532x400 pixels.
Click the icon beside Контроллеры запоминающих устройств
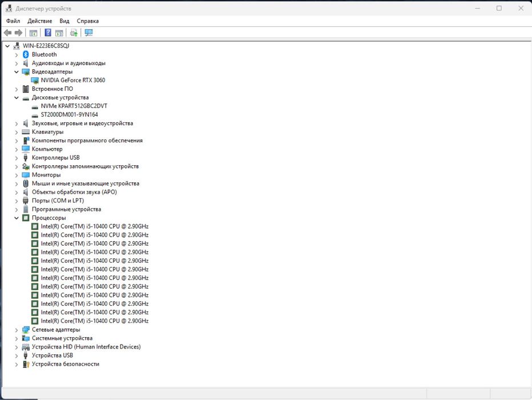[26, 166]
